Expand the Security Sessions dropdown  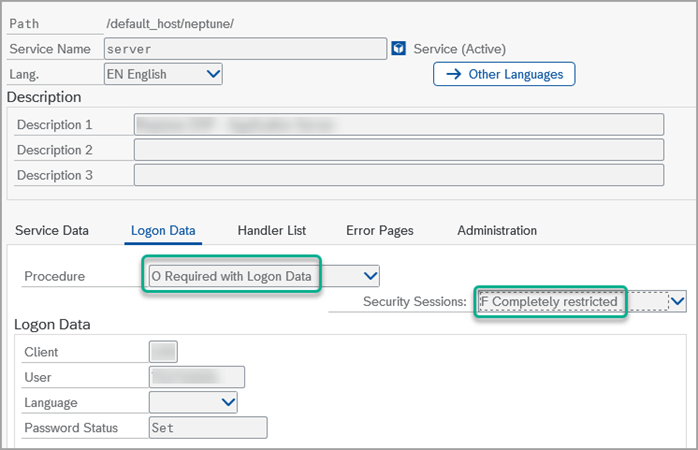click(678, 300)
